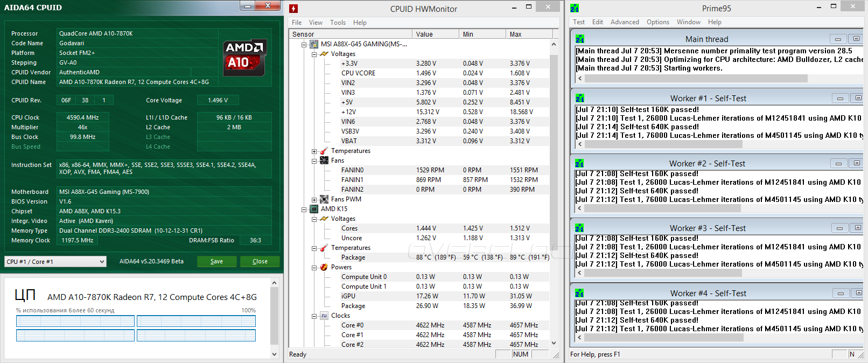Click the Worker #4 Self-Test window icon

(x=580, y=294)
